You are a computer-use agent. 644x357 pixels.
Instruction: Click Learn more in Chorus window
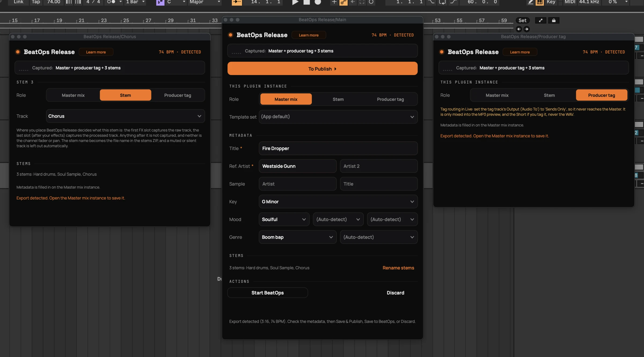(x=96, y=52)
